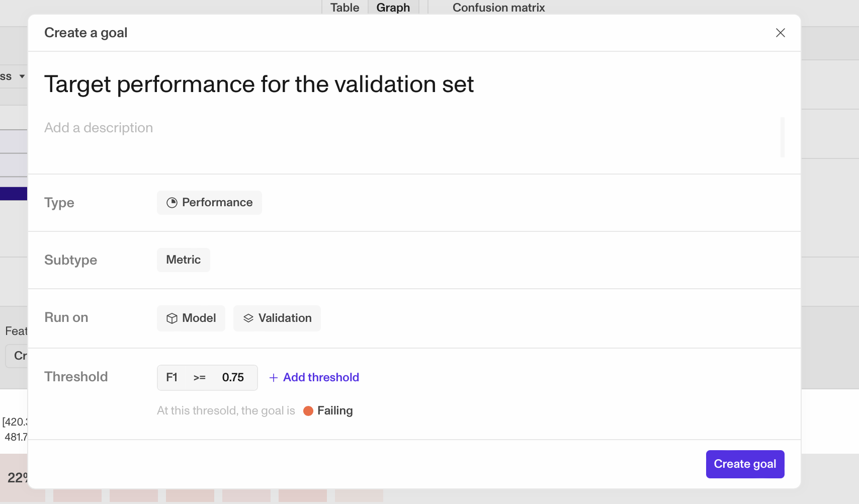This screenshot has width=859, height=504.
Task: Click the Create goal button
Action: point(745,464)
